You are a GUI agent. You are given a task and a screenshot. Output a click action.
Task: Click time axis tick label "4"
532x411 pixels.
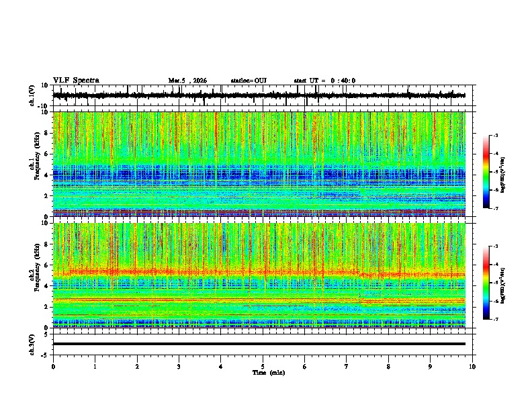pyautogui.click(x=221, y=367)
